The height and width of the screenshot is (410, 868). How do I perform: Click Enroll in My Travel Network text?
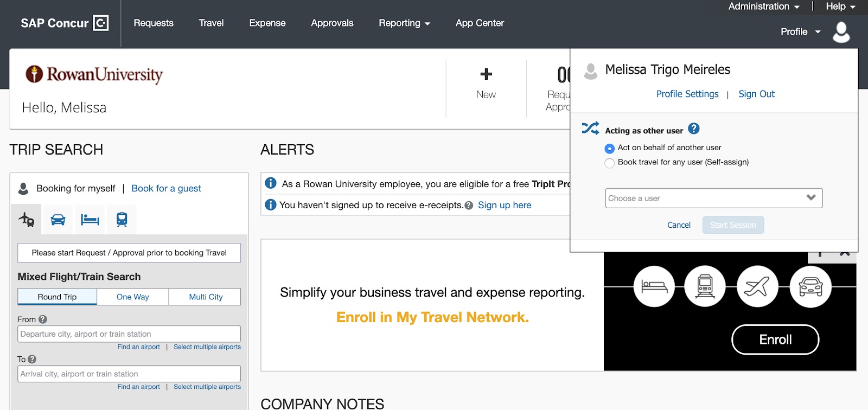(x=432, y=317)
